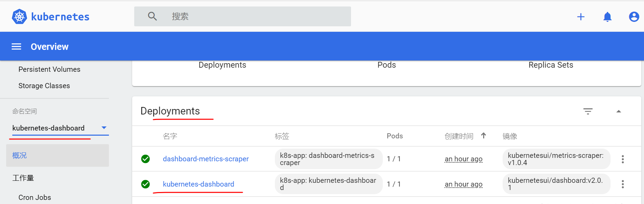
Task: Open the notifications bell icon
Action: [x=607, y=17]
